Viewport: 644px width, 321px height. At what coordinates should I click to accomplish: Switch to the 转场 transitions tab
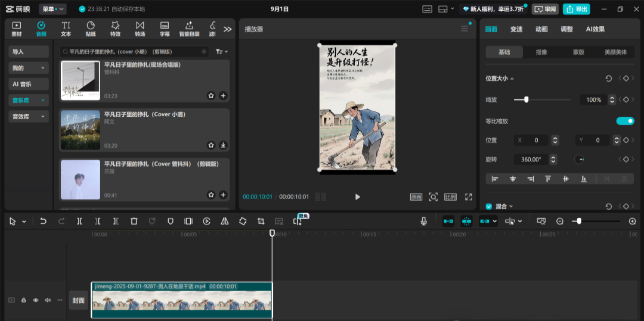[x=140, y=29]
